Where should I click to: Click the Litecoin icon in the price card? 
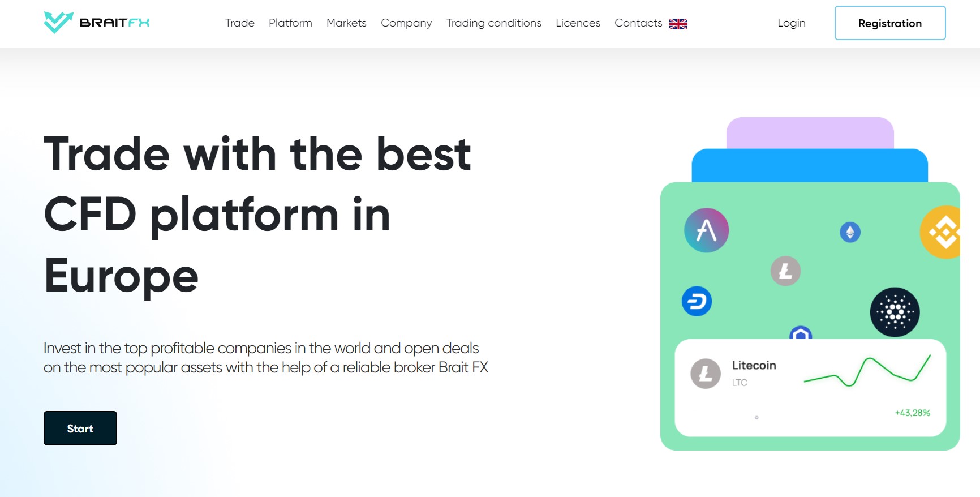tap(706, 374)
